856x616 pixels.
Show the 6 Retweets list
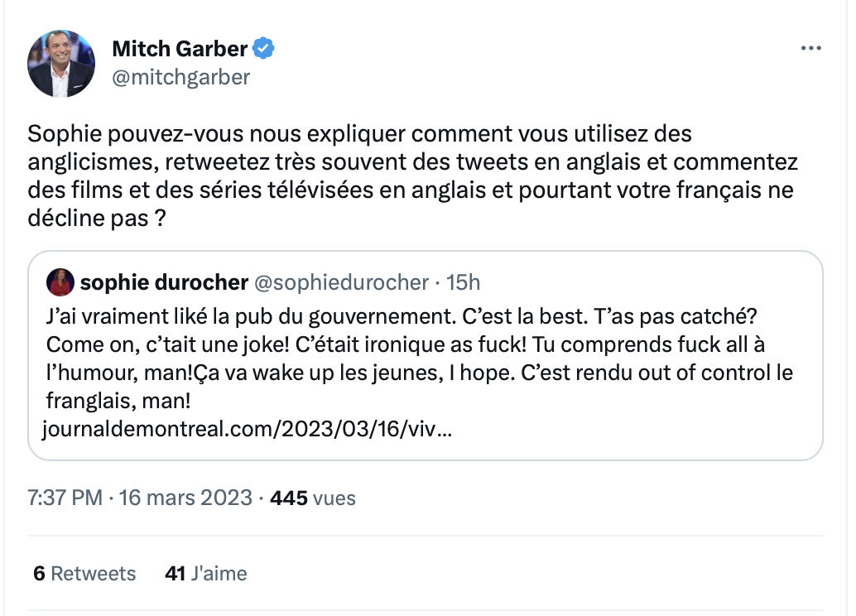click(x=84, y=574)
